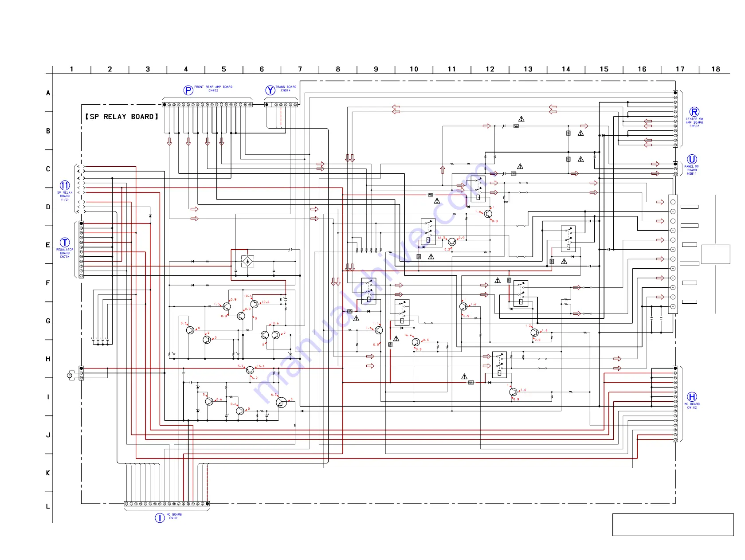Click grid column number 5
Screen dimensions: 745x560
(x=224, y=69)
